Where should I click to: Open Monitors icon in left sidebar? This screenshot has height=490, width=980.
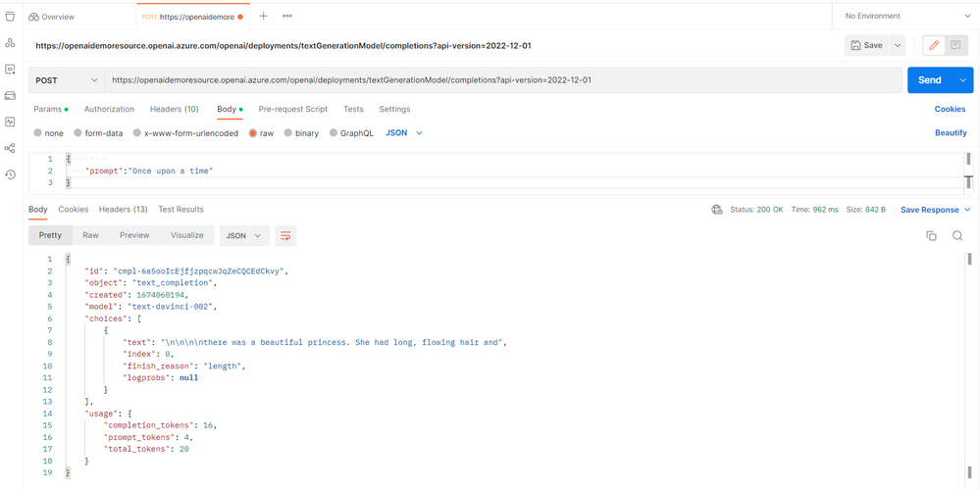click(10, 122)
